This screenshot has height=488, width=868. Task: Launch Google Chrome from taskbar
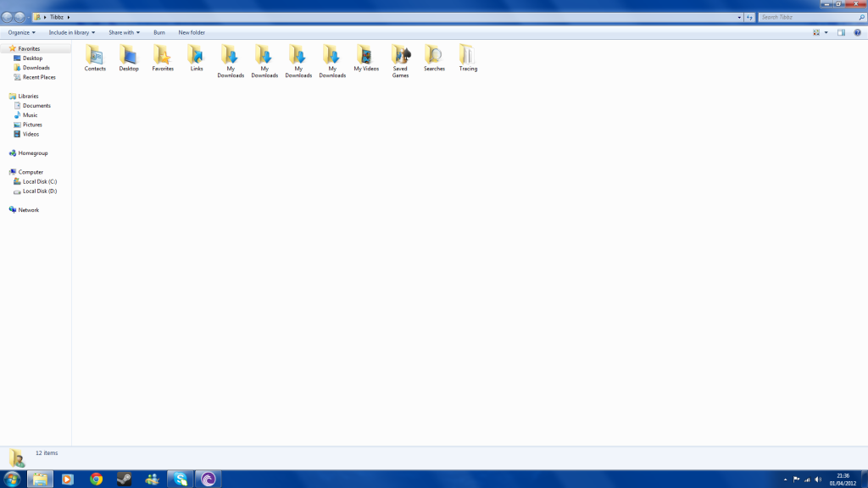tap(97, 480)
